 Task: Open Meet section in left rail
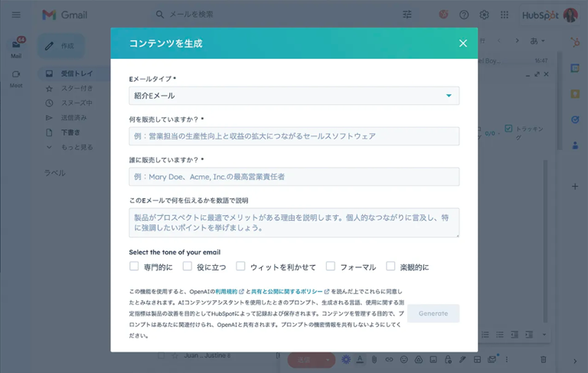point(16,79)
